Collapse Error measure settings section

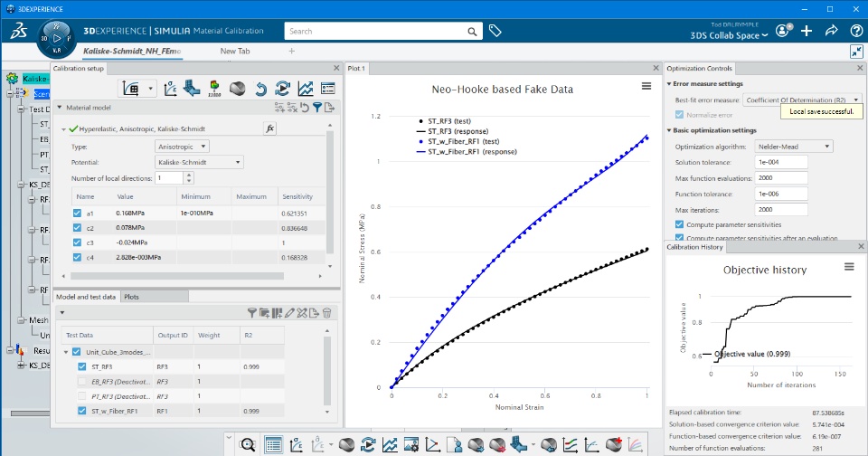(x=669, y=83)
